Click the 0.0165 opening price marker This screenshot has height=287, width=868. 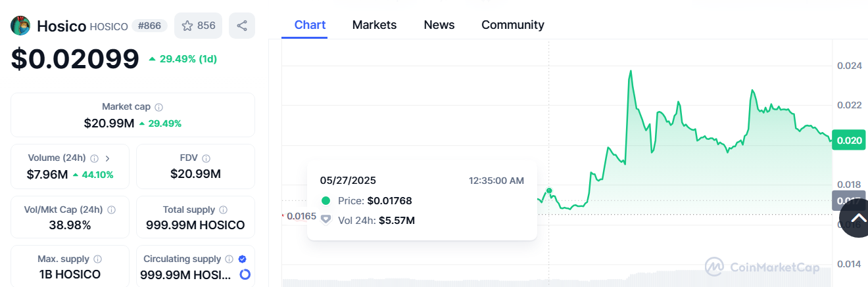[300, 216]
